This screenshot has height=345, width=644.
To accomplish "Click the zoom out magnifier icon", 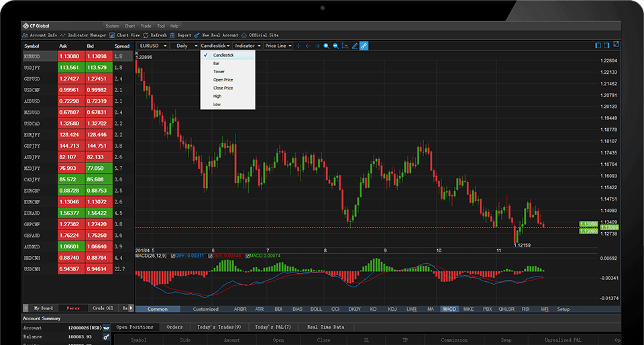I will coord(335,46).
